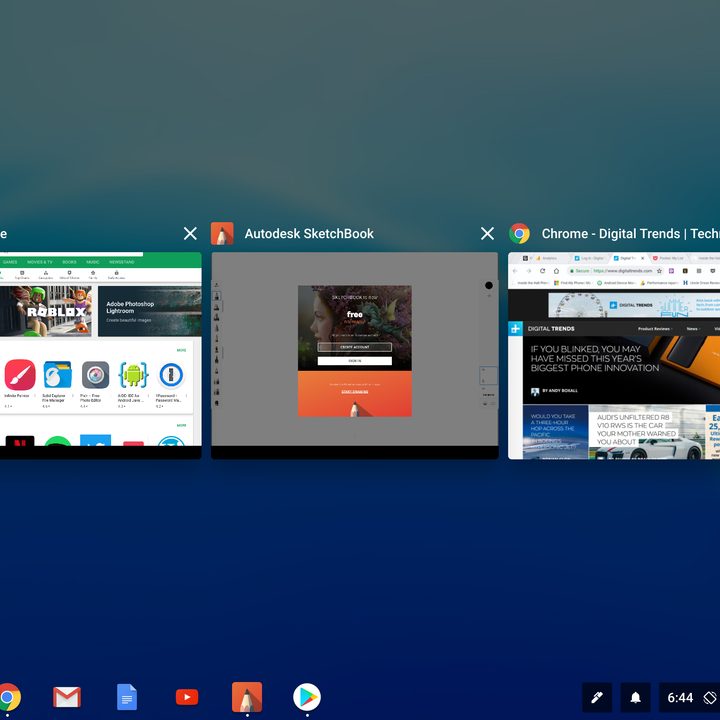Select Solid Explorer File Manager app icon
Screen dimensions: 720x720
point(57,375)
